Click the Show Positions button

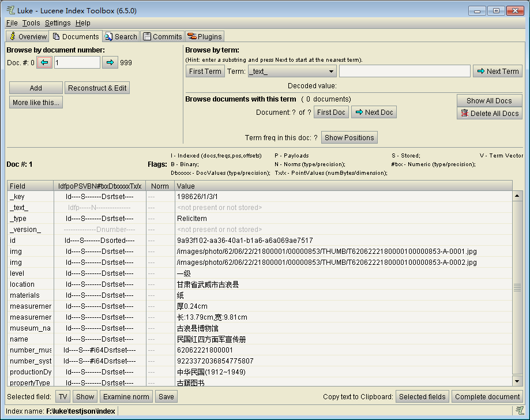click(349, 138)
